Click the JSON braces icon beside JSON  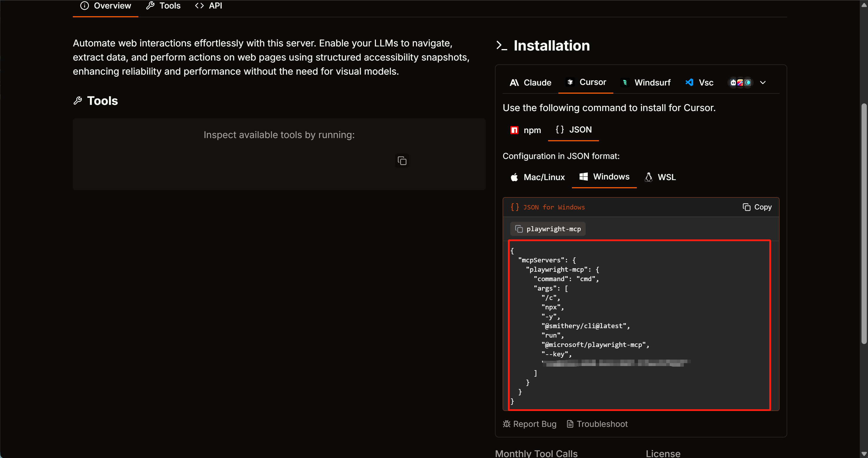(560, 130)
